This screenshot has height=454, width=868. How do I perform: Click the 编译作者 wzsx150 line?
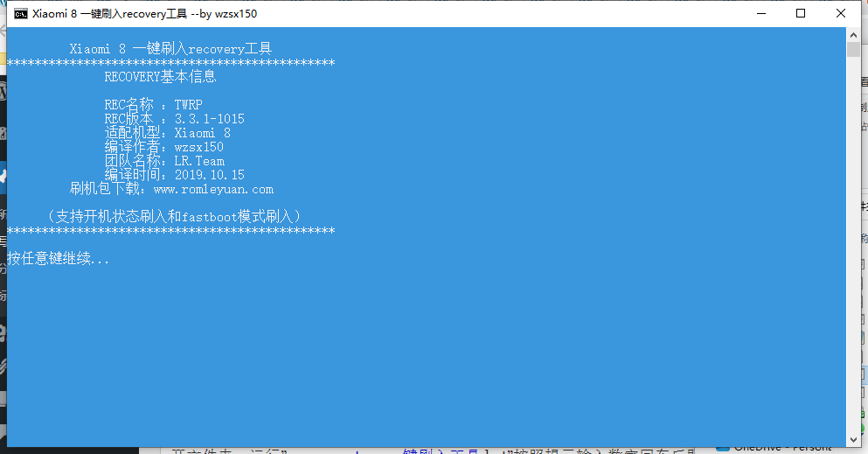coord(163,147)
